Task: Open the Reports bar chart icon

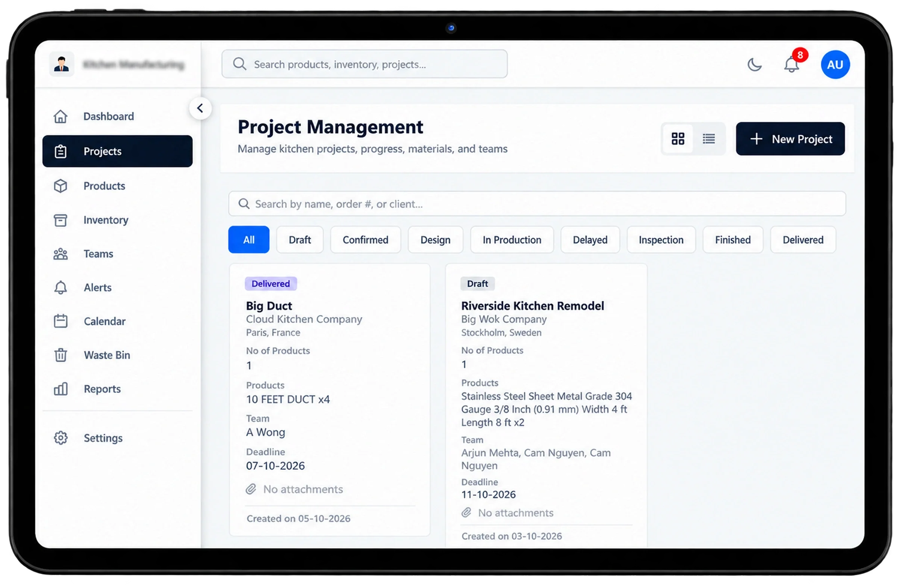Action: (60, 389)
